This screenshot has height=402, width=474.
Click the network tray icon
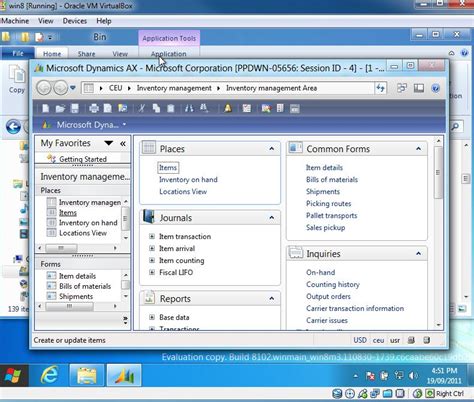tap(399, 376)
